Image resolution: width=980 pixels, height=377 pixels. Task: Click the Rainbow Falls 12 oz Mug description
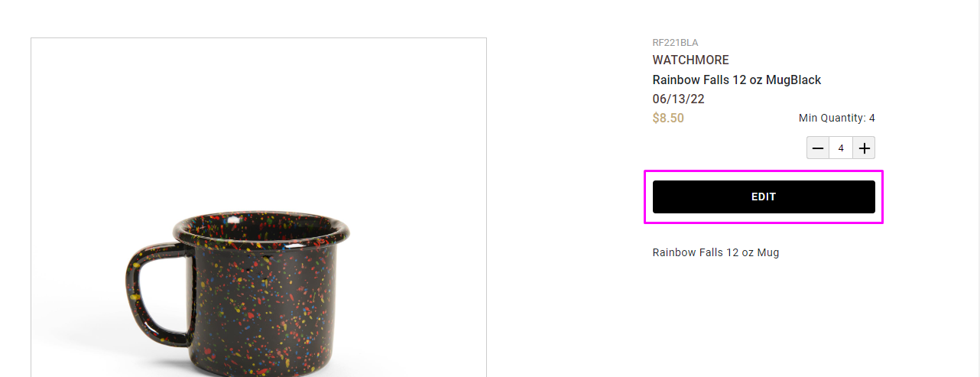click(x=716, y=252)
